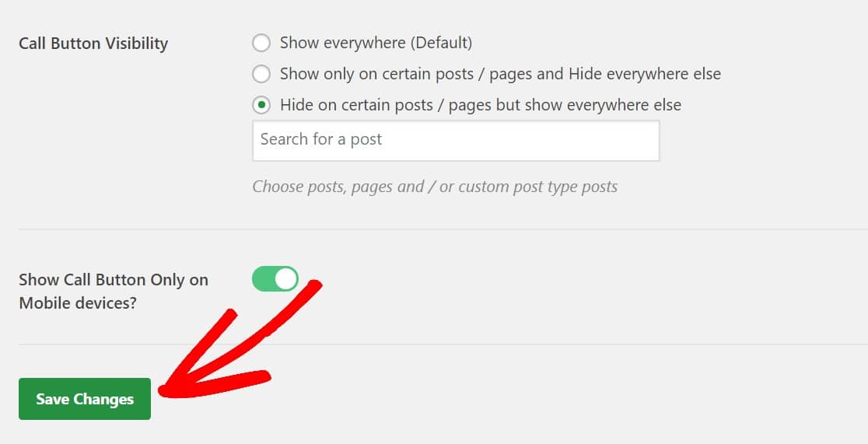Click the green Save Changes button
Image resolution: width=868 pixels, height=444 pixels.
[85, 399]
